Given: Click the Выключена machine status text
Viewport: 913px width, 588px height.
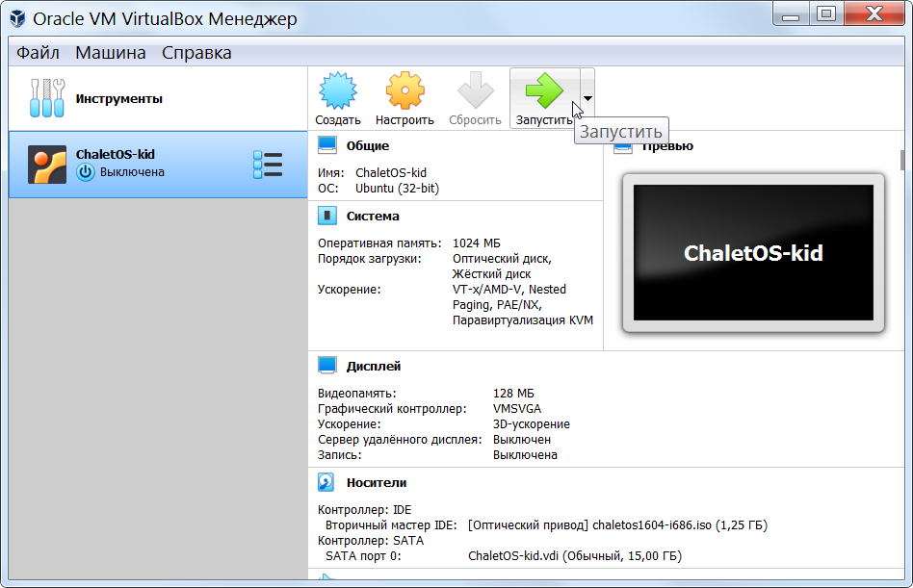Looking at the screenshot, I should (132, 172).
